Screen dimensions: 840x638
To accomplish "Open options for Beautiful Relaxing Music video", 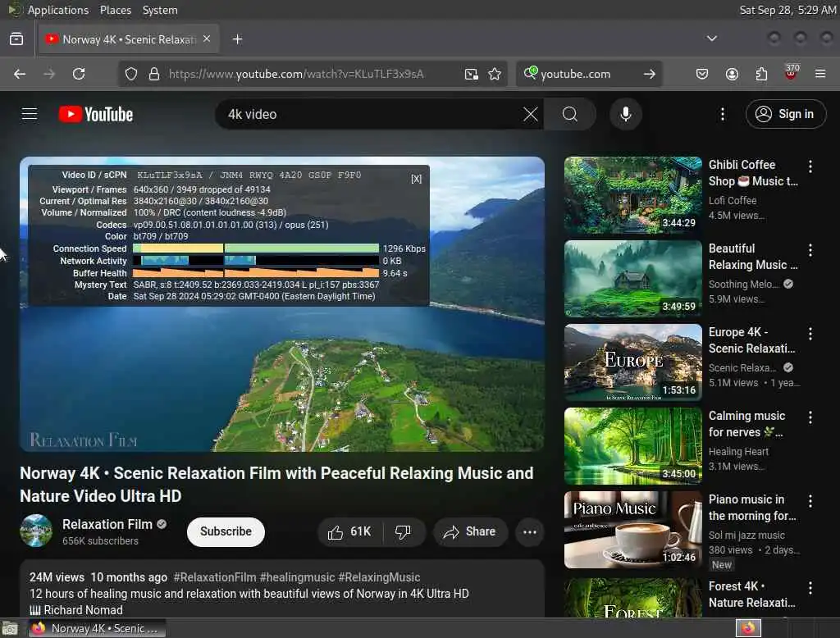I will [810, 250].
